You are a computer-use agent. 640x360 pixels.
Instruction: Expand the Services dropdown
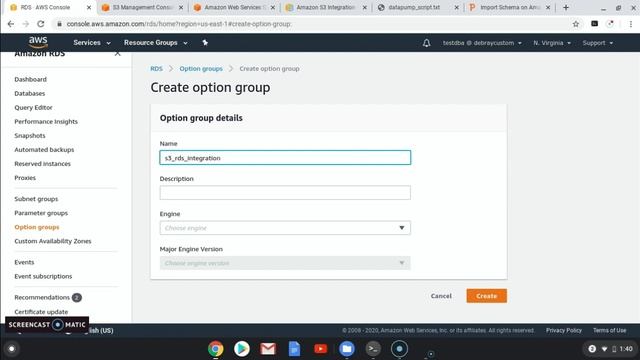[x=92, y=42]
